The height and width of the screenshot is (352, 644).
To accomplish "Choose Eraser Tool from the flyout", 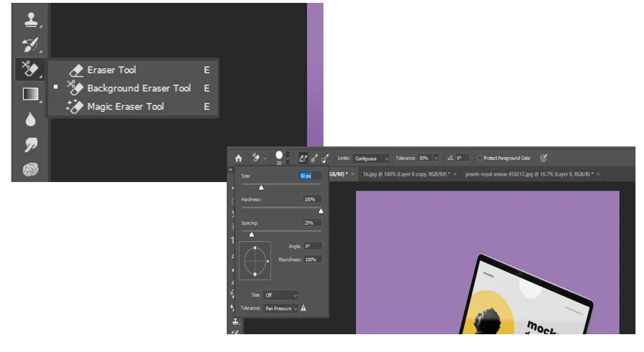I will [x=134, y=70].
